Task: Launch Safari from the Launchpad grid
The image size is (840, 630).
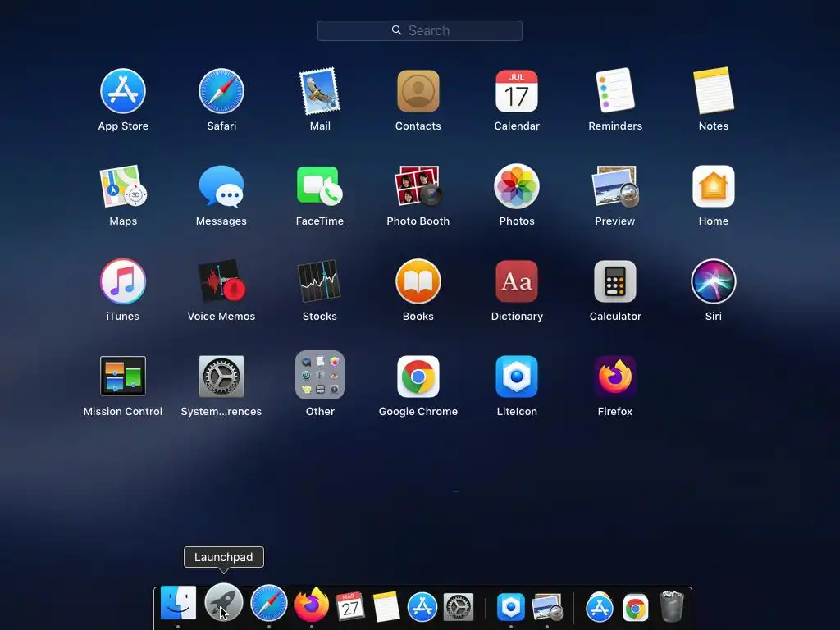Action: point(221,91)
